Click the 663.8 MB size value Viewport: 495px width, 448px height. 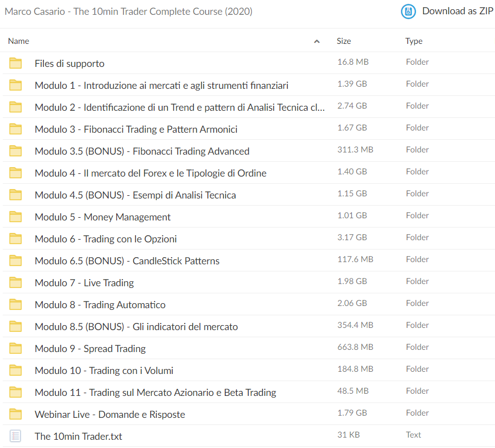[355, 347]
